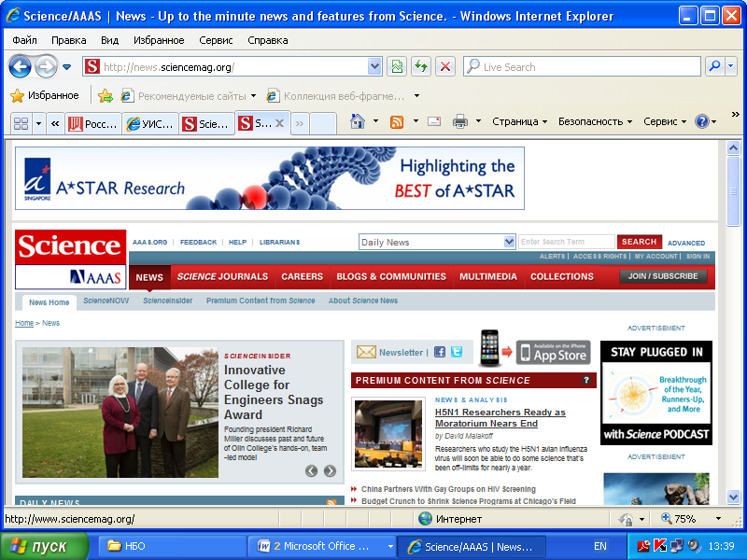Select the SCIENCE JOURNALS nav tab
The height and width of the screenshot is (560, 747).
pyautogui.click(x=222, y=276)
